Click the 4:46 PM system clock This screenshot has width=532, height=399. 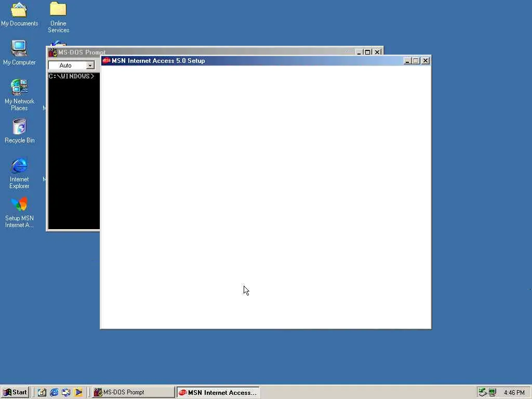[514, 393]
